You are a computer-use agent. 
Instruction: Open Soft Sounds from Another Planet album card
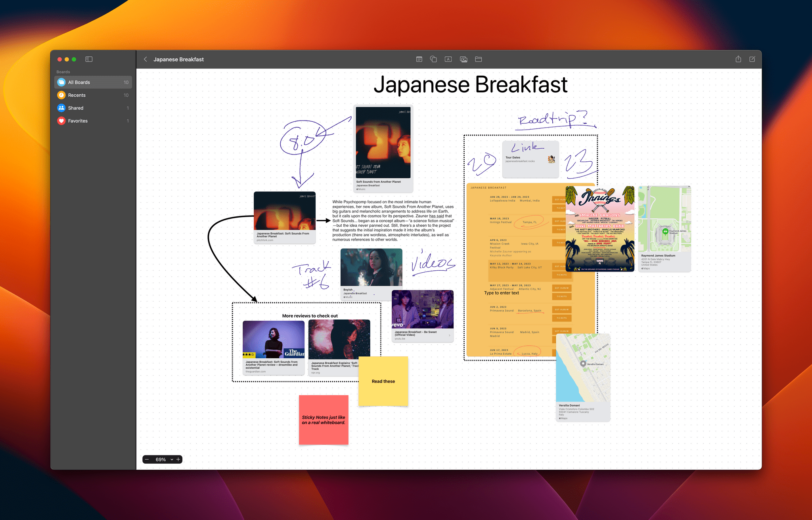click(x=383, y=149)
